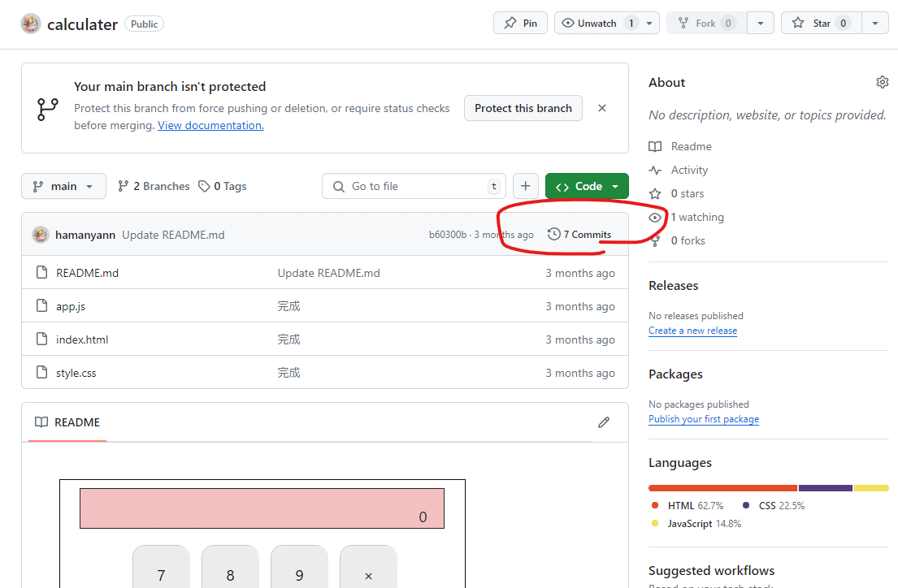
Task: Click the plus Add file button
Action: (x=525, y=186)
